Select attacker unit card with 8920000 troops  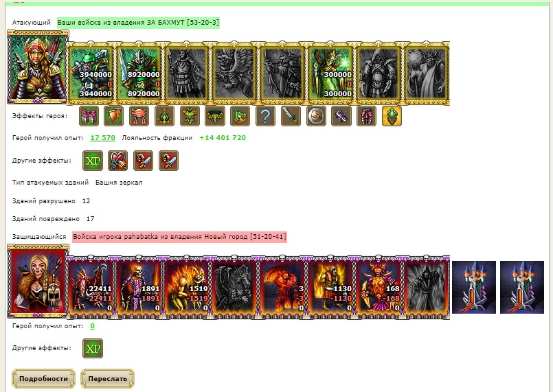(x=139, y=73)
